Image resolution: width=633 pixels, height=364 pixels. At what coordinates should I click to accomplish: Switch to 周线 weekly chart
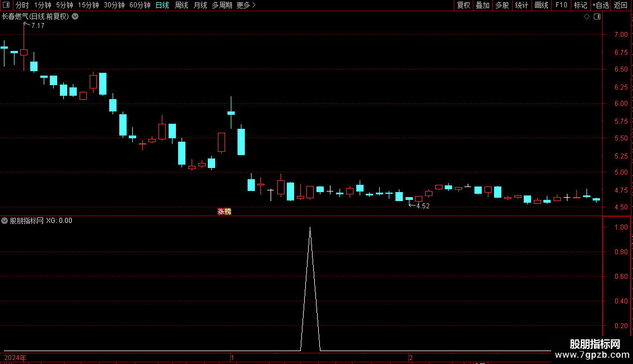pyautogui.click(x=181, y=5)
